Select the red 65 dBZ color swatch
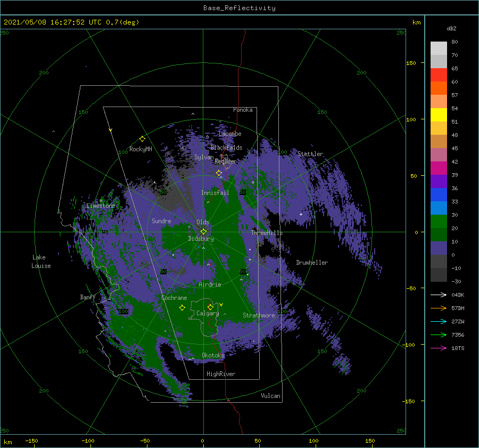Viewport: 479px width, 448px height. [439, 75]
